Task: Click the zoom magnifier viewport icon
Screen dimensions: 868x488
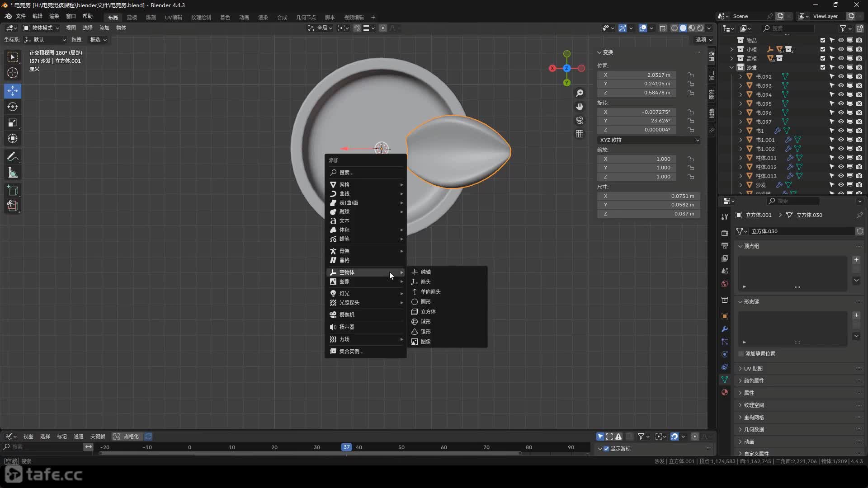Action: coord(580,93)
